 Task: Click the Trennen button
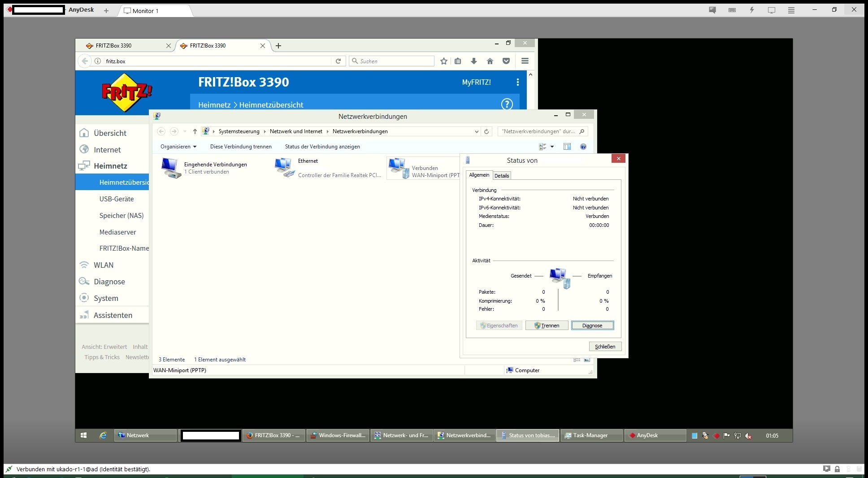coord(547,326)
